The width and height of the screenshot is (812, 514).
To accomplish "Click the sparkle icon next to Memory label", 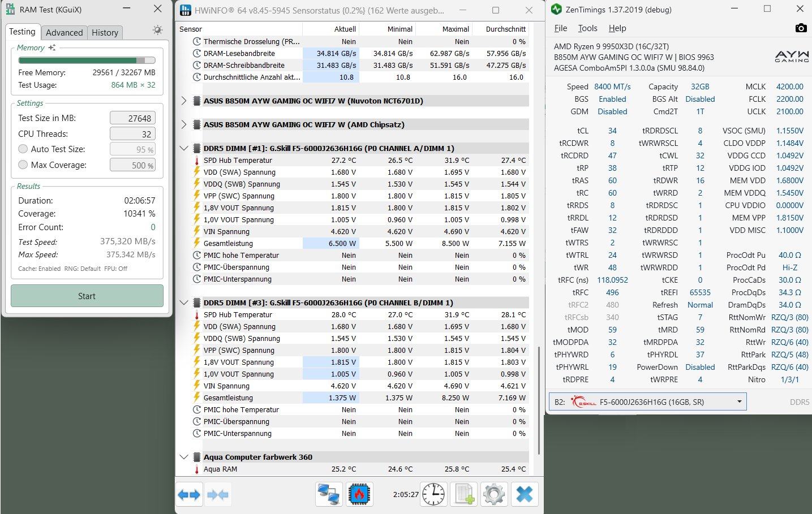I will 52,47.
